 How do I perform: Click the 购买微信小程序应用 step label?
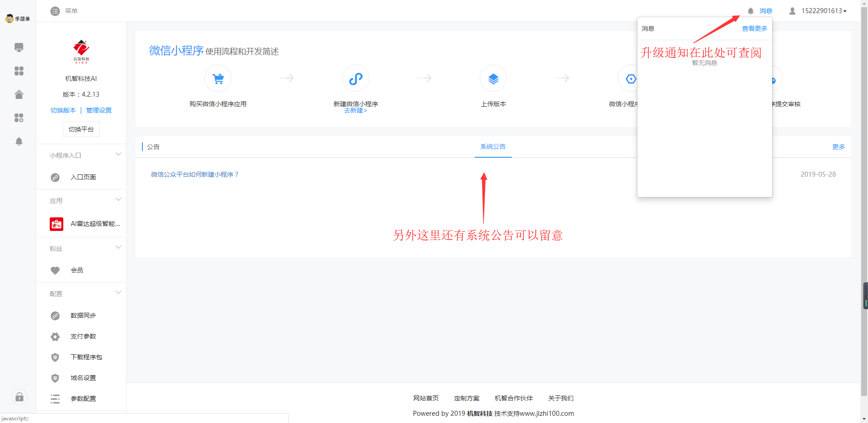tap(218, 104)
